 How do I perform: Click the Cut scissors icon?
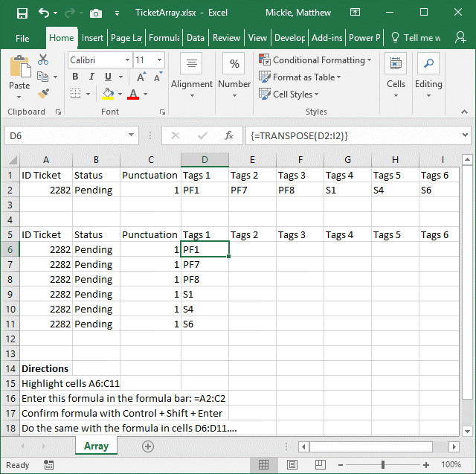point(42,60)
